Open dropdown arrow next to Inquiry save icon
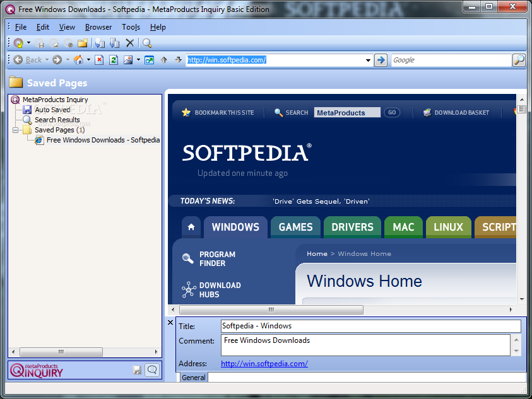The height and width of the screenshot is (399, 532). pos(29,43)
